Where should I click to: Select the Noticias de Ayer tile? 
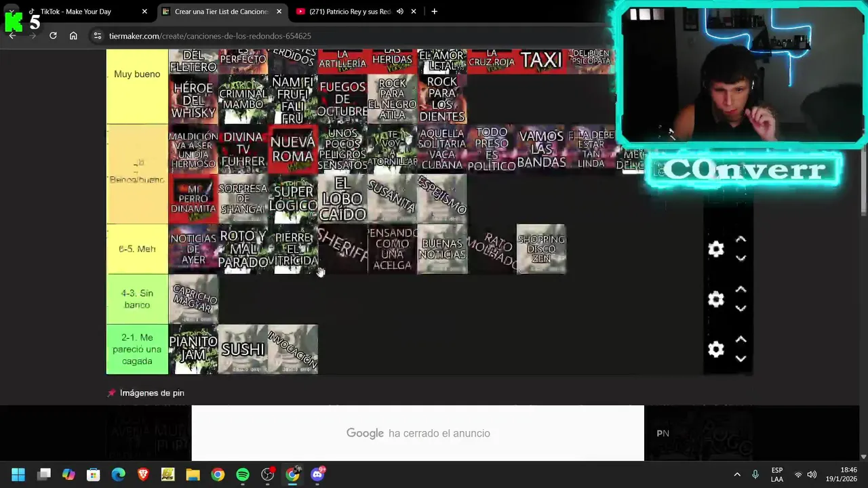pyautogui.click(x=193, y=249)
